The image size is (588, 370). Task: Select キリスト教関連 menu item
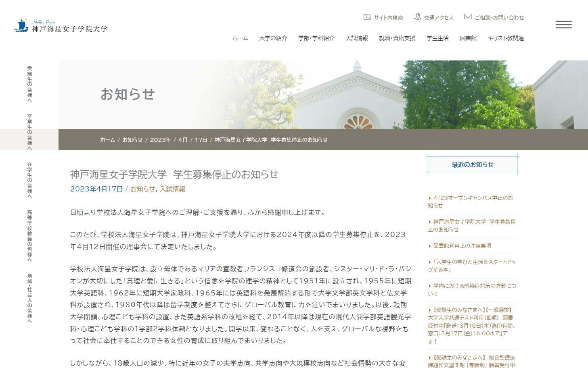tap(506, 38)
